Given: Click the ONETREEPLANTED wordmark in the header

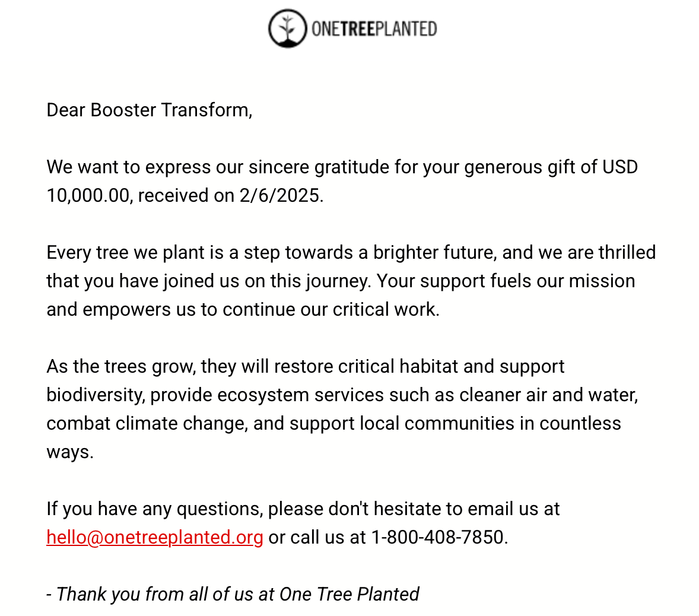Looking at the screenshot, I should tap(374, 29).
